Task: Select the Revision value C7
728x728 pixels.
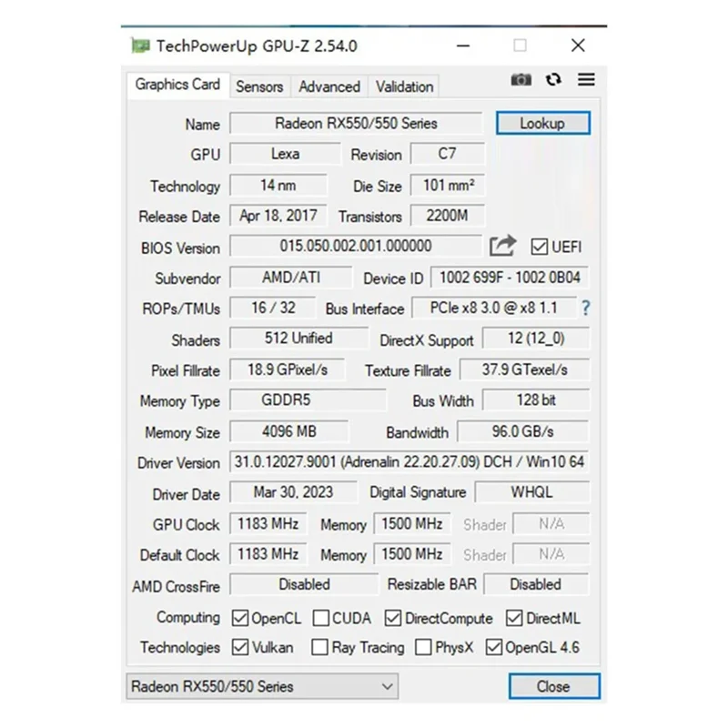Action: click(447, 154)
